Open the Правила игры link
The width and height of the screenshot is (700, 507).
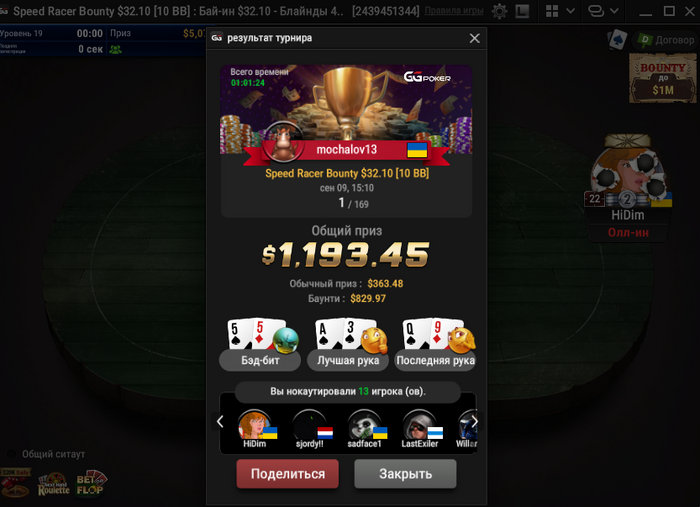[x=454, y=11]
